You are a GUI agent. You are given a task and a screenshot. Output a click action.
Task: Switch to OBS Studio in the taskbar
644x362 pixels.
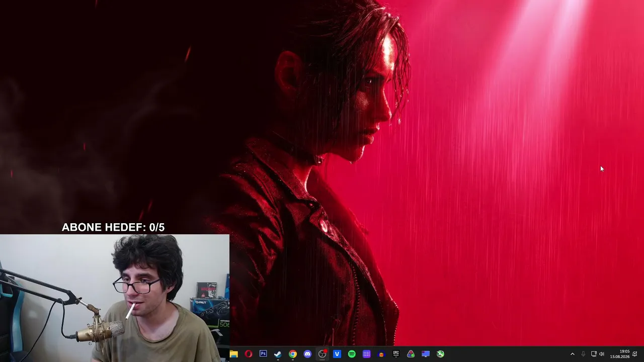tap(323, 354)
